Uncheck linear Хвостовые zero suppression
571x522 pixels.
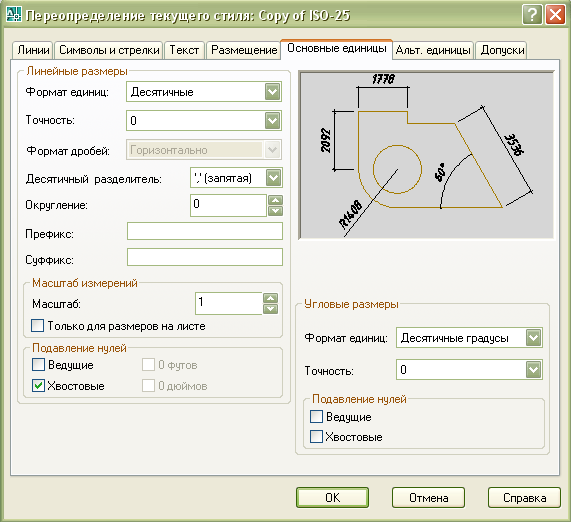[x=38, y=385]
